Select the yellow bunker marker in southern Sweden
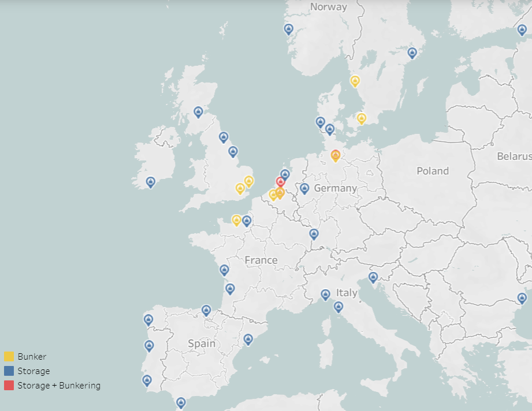The height and width of the screenshot is (411, 532). pos(362,119)
